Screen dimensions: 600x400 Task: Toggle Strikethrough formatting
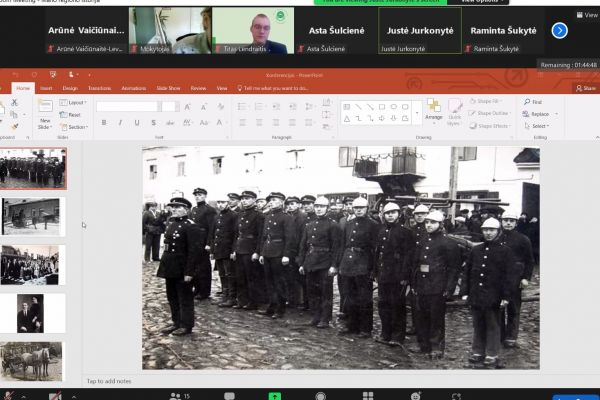coord(170,123)
